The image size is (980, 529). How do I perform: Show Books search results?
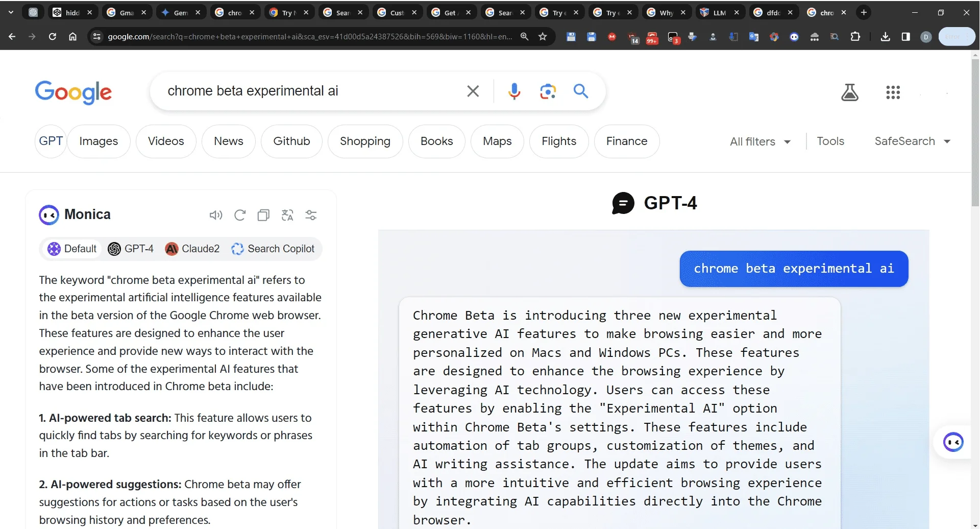[437, 141]
